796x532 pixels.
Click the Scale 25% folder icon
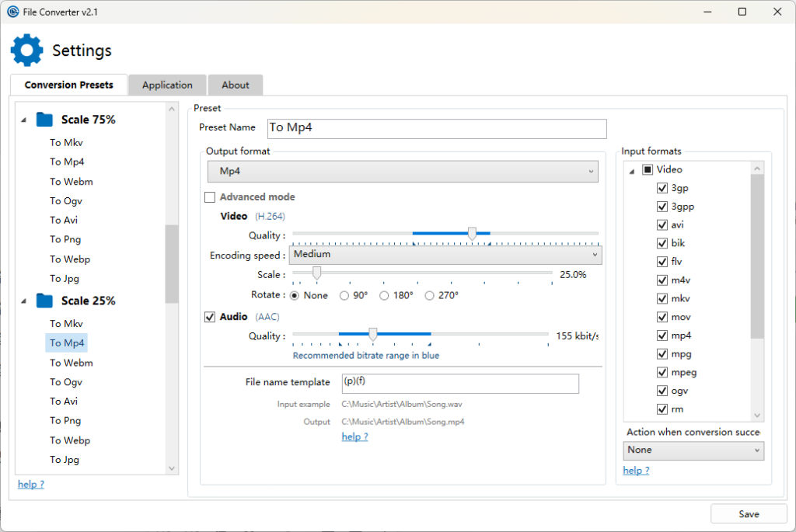coord(45,301)
